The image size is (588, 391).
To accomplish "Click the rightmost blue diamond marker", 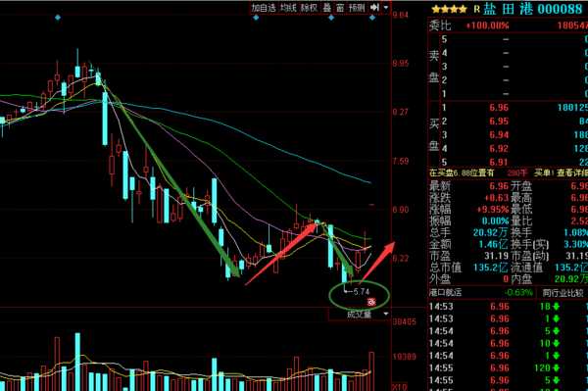I will click(x=372, y=18).
